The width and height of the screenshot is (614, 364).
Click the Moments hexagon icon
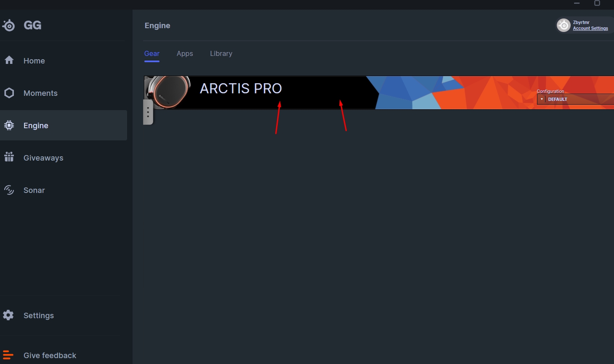click(9, 93)
